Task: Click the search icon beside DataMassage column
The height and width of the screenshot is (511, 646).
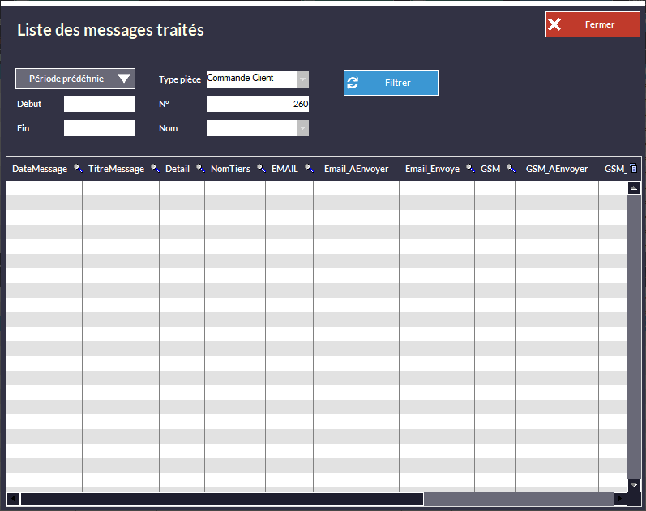Action: [77, 169]
